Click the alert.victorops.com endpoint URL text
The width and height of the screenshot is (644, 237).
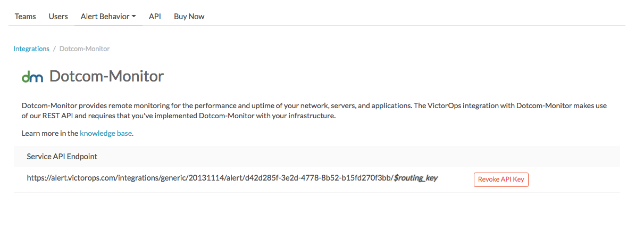click(x=210, y=178)
